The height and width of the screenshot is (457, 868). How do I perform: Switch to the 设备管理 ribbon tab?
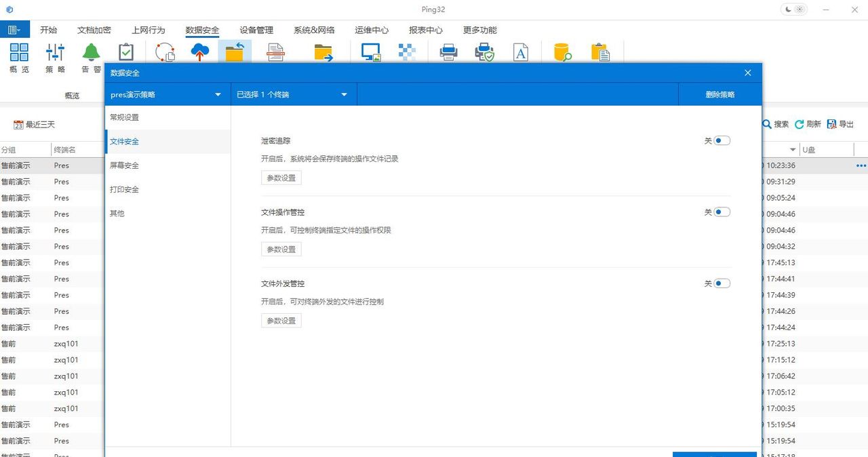coord(255,30)
